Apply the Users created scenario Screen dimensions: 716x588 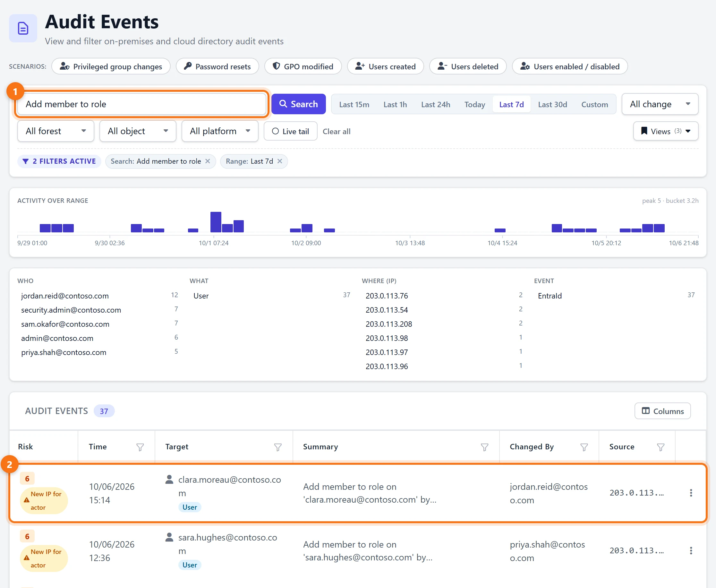(385, 66)
